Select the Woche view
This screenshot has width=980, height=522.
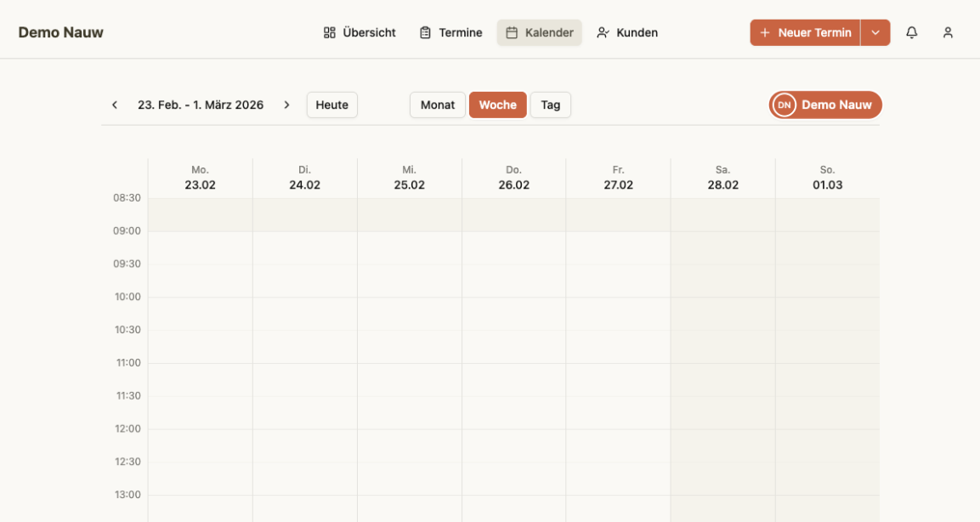[x=497, y=105]
